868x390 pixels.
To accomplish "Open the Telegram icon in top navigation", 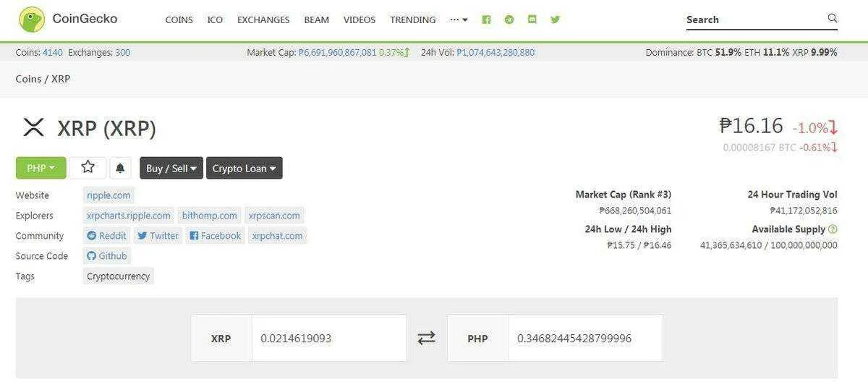I will click(509, 20).
